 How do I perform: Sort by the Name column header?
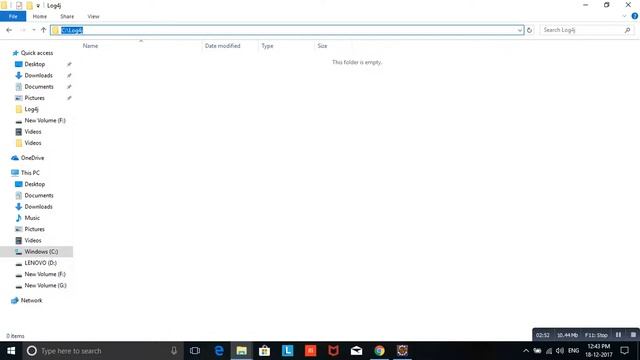(90, 46)
